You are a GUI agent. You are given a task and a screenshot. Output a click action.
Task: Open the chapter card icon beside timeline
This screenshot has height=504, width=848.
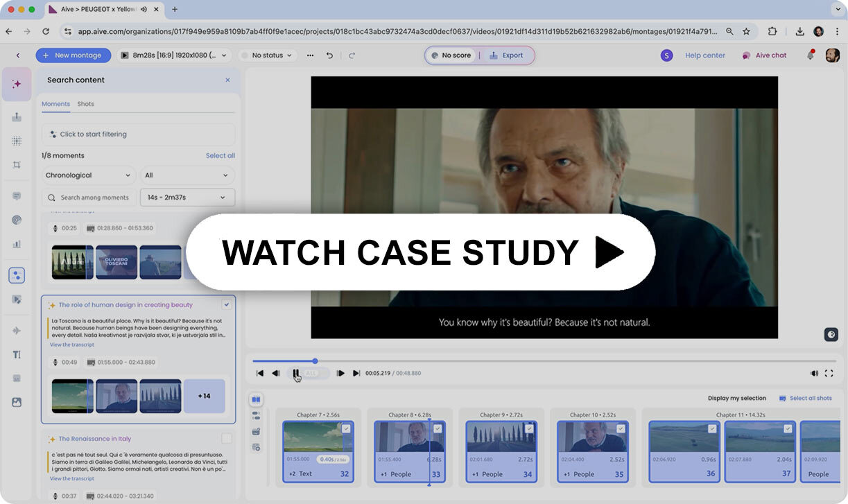click(x=257, y=431)
